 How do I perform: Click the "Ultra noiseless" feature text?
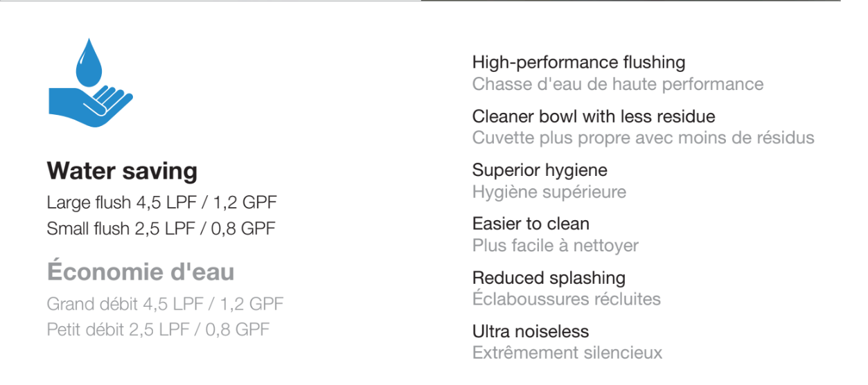tap(530, 332)
